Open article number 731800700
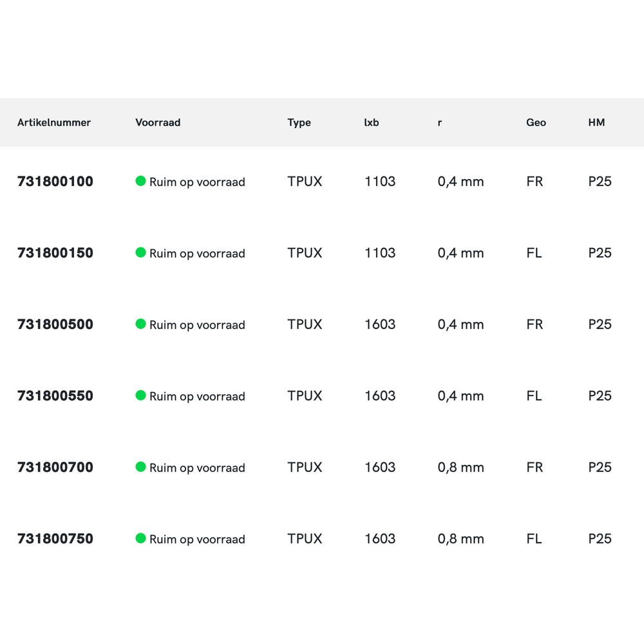 click(55, 468)
